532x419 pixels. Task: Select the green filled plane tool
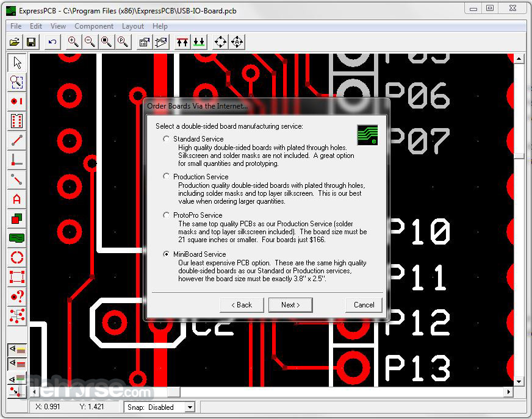pyautogui.click(x=16, y=238)
